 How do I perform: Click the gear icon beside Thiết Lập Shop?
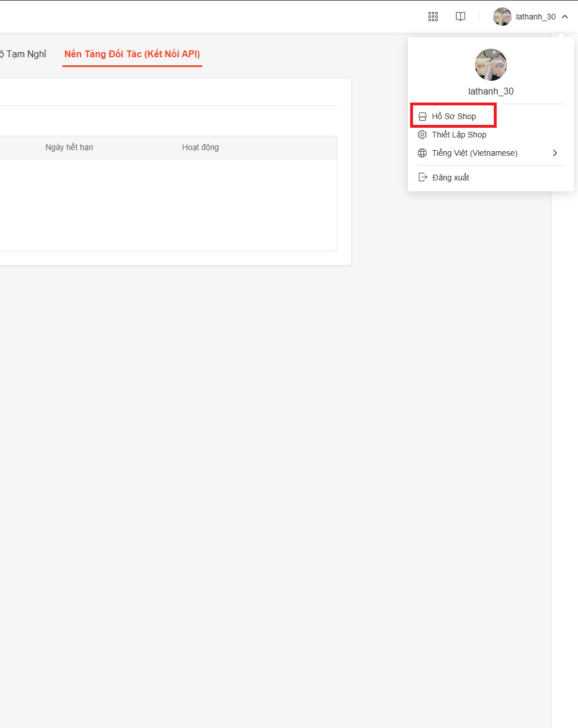(422, 135)
